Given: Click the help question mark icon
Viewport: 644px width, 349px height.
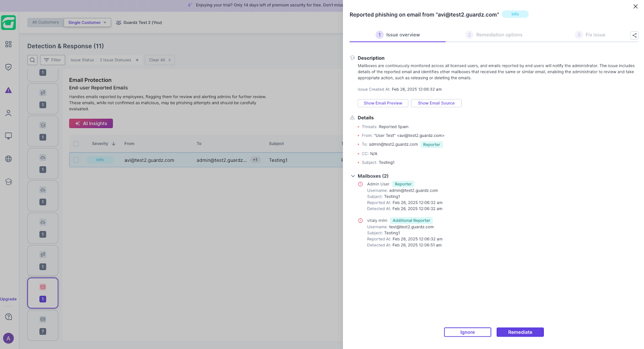Looking at the screenshot, I should point(8,317).
